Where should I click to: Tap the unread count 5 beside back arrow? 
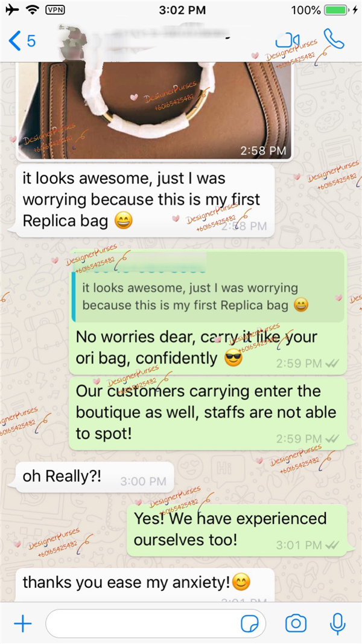(x=31, y=40)
